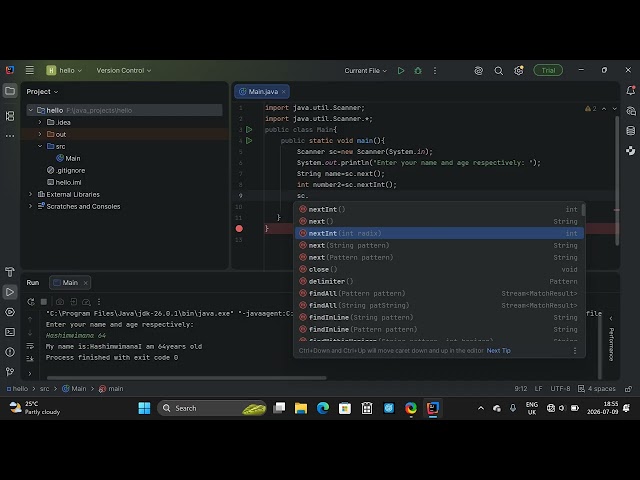Click the Next Tip link

tap(498, 351)
